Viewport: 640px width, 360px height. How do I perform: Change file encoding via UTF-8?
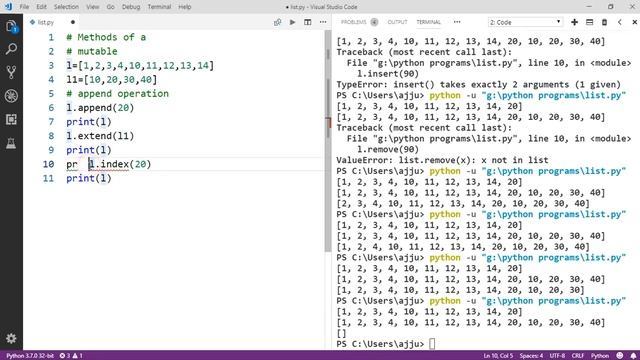click(x=557, y=356)
